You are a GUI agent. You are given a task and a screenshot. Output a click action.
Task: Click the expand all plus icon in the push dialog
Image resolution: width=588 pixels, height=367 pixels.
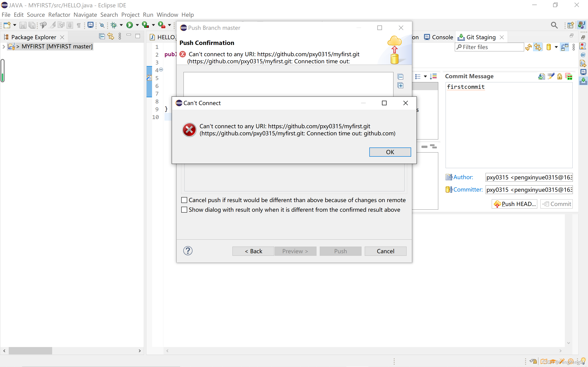pyautogui.click(x=400, y=86)
